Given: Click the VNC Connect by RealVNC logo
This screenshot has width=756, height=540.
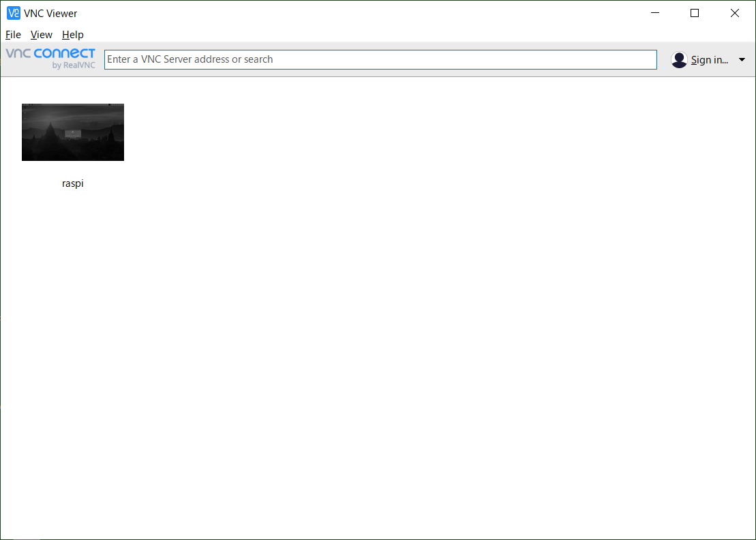Looking at the screenshot, I should click(x=50, y=59).
